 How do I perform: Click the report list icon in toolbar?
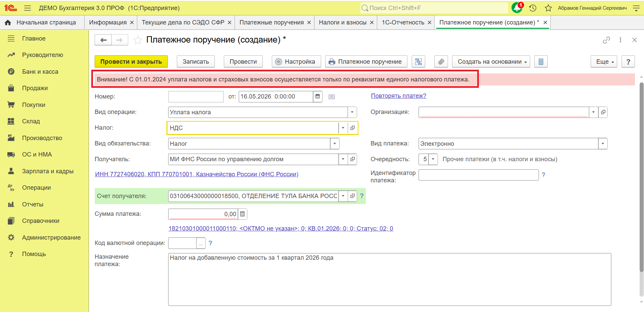(541, 62)
